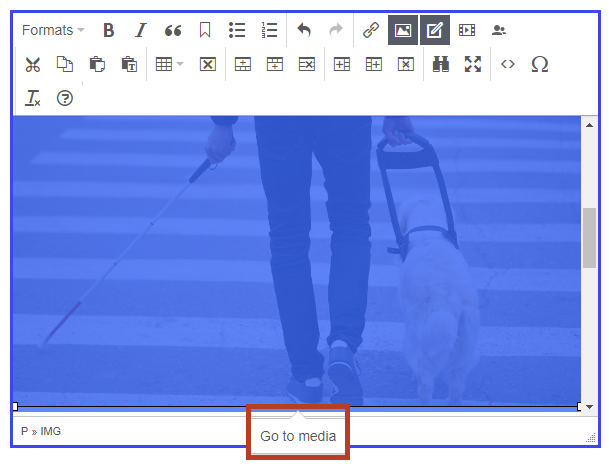The height and width of the screenshot is (470, 609).
Task: Click the editor vertical scrollbar thumb
Action: [588, 237]
